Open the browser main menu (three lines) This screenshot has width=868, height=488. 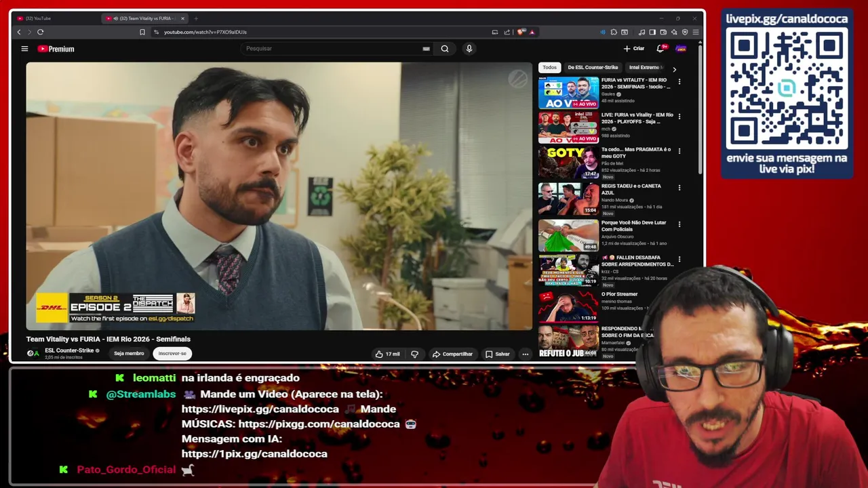coord(696,32)
